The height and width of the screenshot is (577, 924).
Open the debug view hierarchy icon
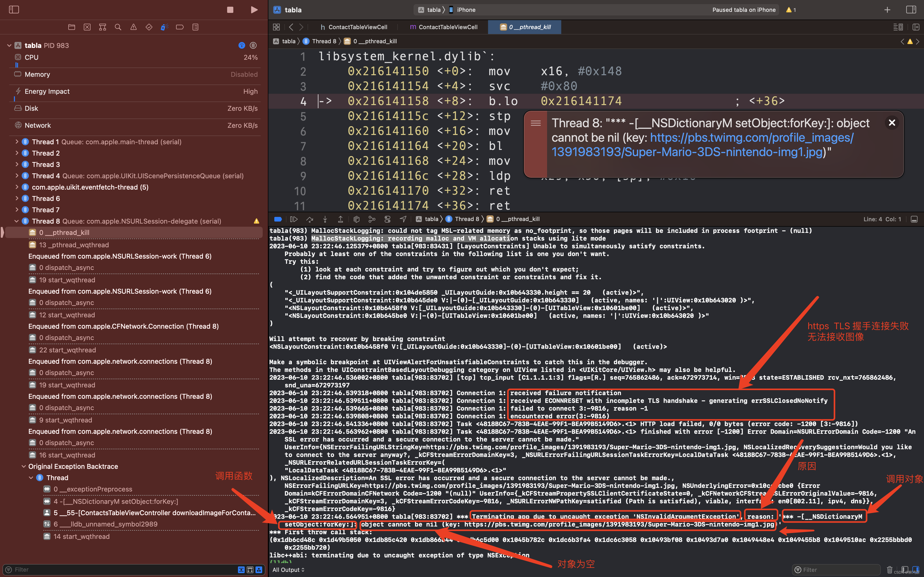(356, 219)
